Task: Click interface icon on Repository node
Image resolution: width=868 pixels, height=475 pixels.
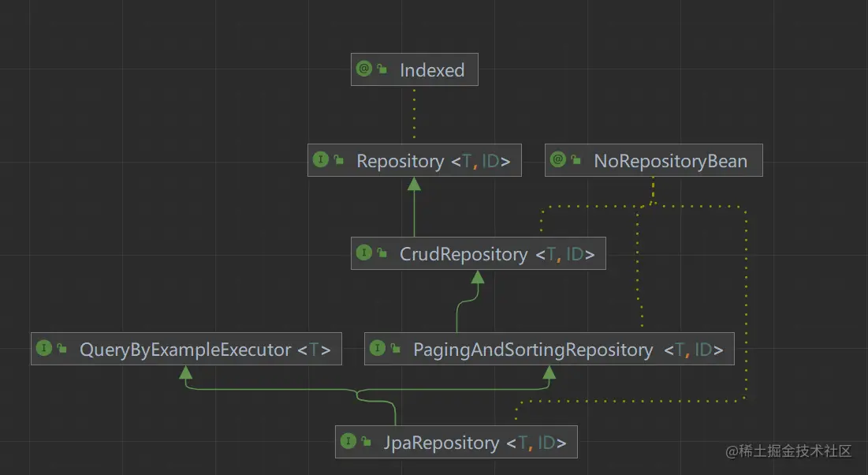Action: tap(321, 159)
